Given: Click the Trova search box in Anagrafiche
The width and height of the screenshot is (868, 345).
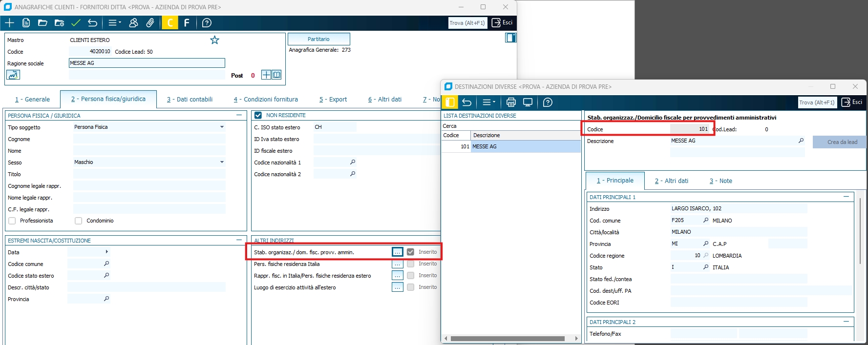Looking at the screenshot, I should pos(468,23).
